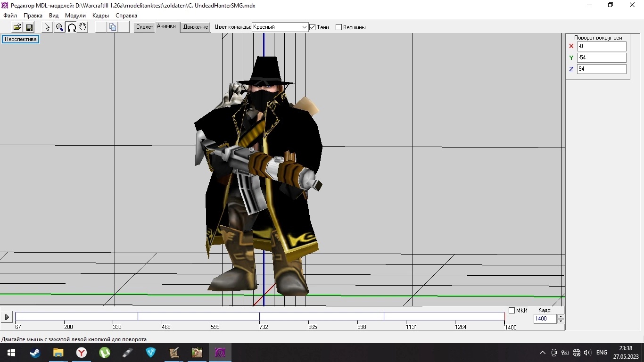
Task: Click the copy pages toolbar icon
Action: click(x=113, y=27)
